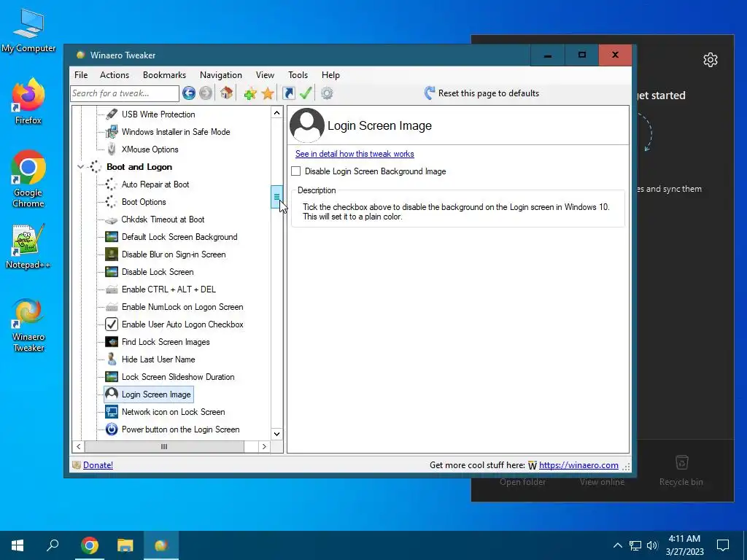This screenshot has height=560, width=747.
Task: Tick Disable Login Screen Background Image checkbox
Action: point(296,171)
